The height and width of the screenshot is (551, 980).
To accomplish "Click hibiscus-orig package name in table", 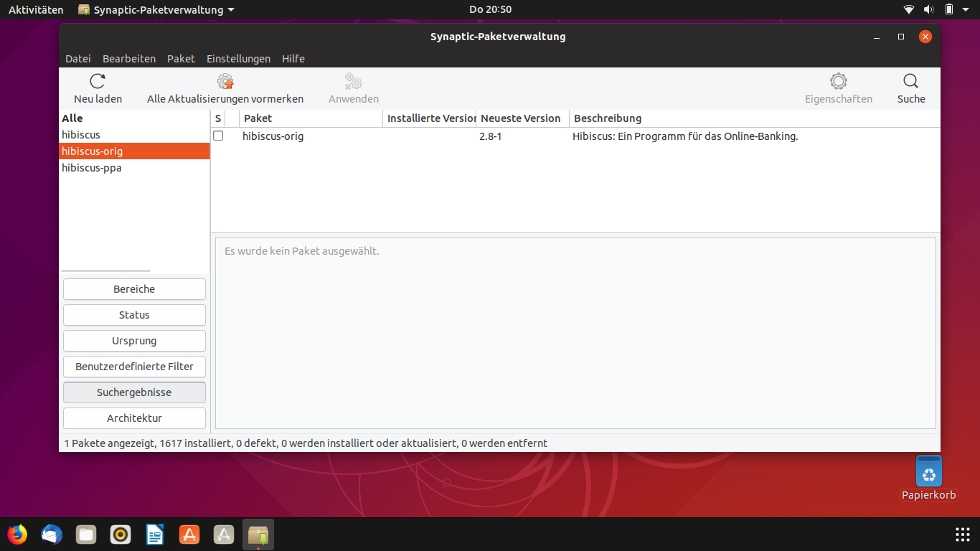I will point(273,136).
